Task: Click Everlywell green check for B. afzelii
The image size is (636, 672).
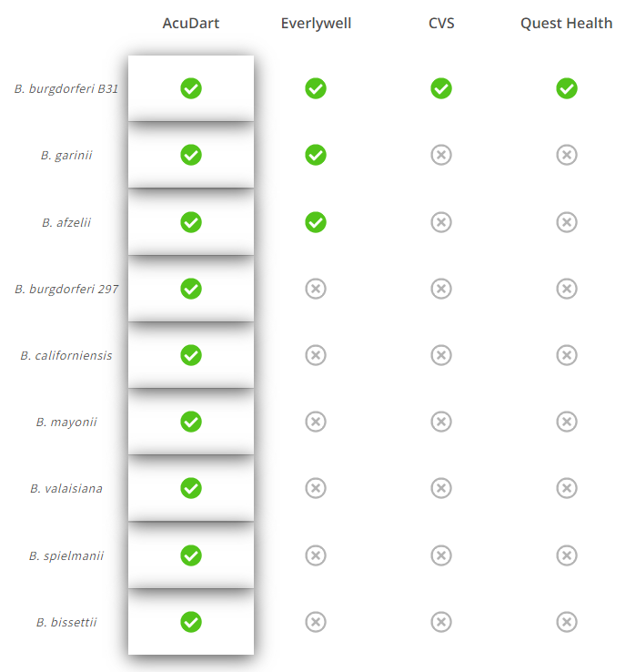Action: pyautogui.click(x=316, y=222)
